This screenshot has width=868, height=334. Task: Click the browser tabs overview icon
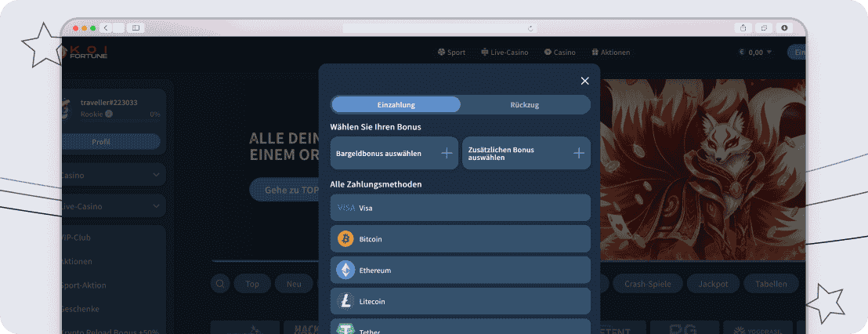[x=764, y=27]
